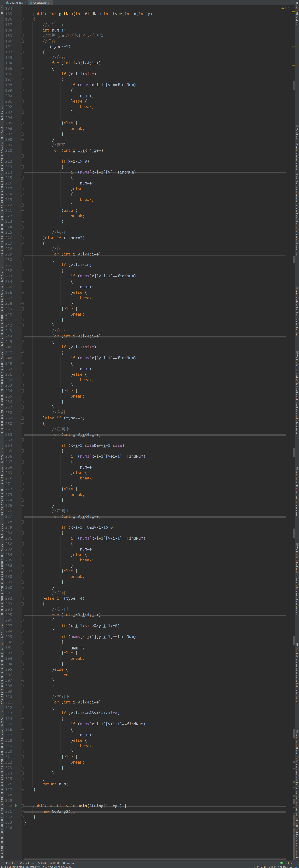Open the 4 spaces indent settings
Screen dimensions: 299x868
click(x=283, y=867)
